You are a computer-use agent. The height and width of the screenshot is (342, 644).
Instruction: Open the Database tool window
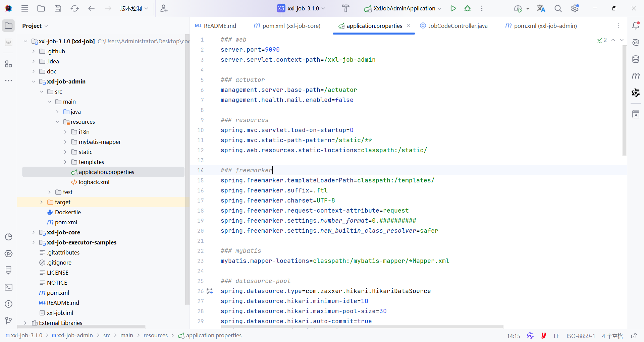(x=636, y=59)
